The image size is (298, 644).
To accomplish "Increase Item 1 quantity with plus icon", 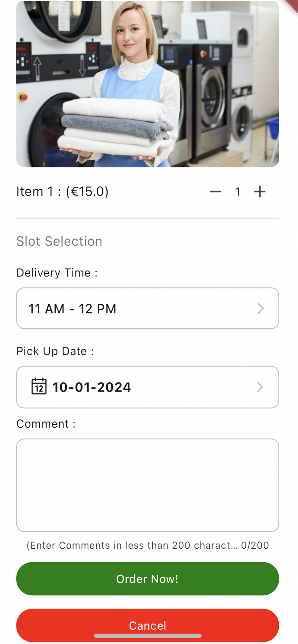I will click(x=260, y=192).
